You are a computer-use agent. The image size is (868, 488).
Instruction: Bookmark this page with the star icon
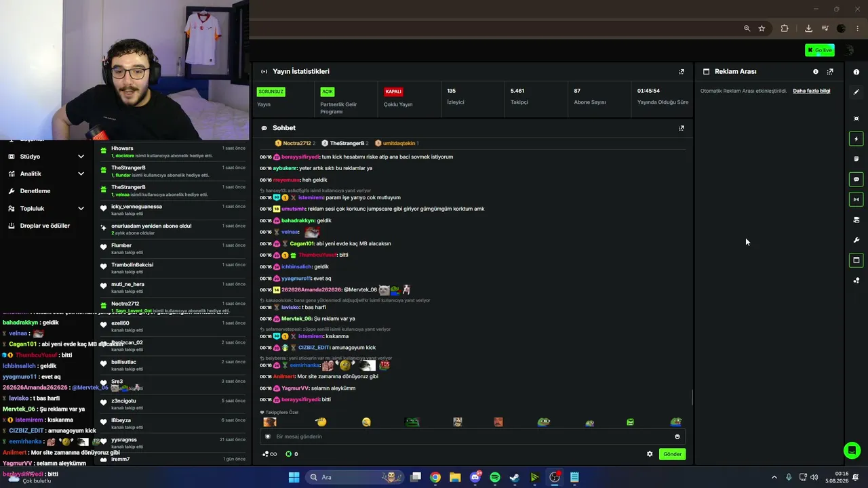point(762,28)
